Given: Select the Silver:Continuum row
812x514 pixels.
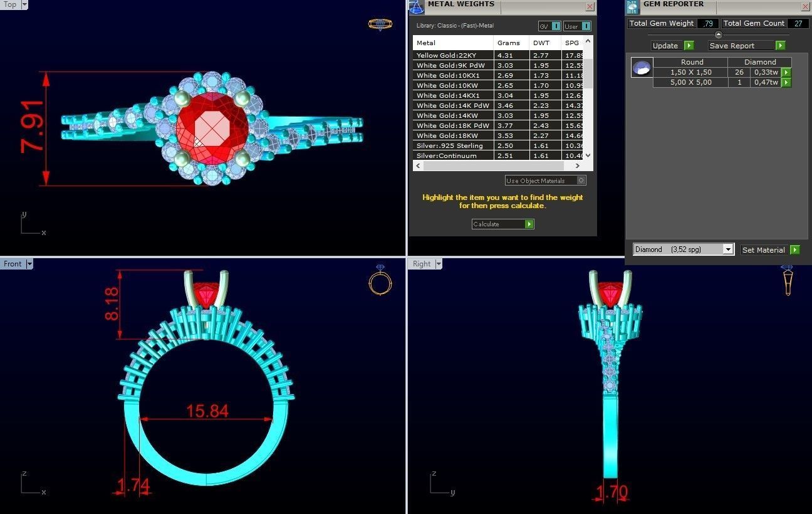Looking at the screenshot, I should [498, 155].
